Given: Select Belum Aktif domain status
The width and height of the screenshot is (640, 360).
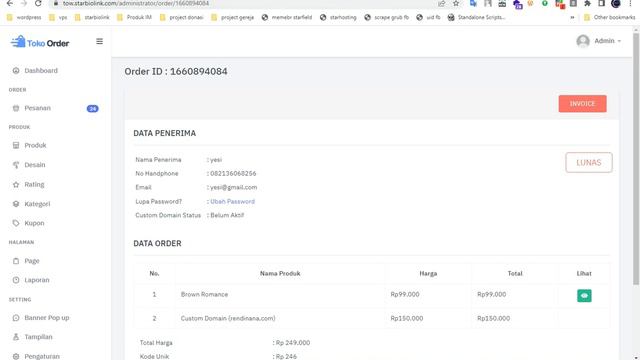Looking at the screenshot, I should point(227,215).
